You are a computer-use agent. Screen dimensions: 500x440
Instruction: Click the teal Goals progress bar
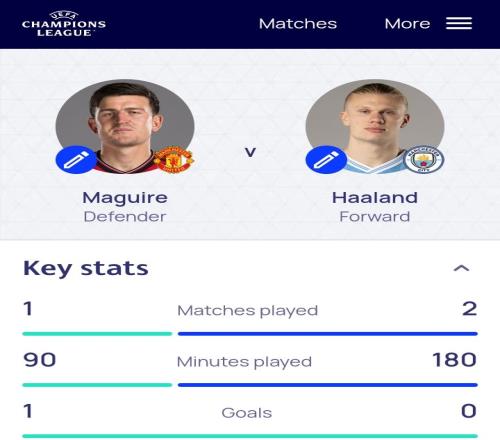pyautogui.click(x=250, y=436)
